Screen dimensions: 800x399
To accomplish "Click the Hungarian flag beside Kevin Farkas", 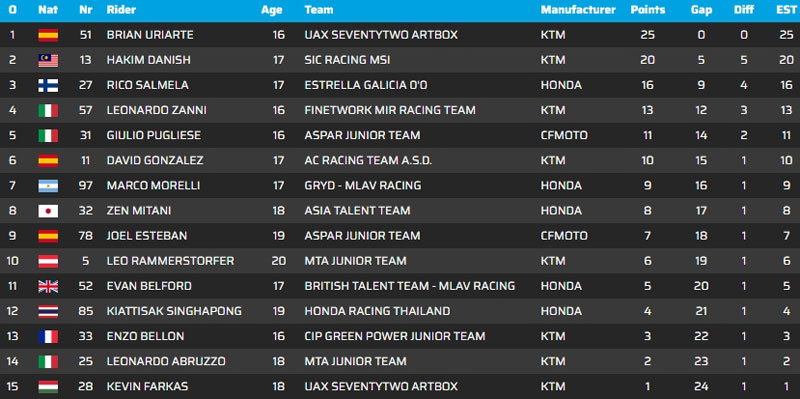I will tap(48, 387).
